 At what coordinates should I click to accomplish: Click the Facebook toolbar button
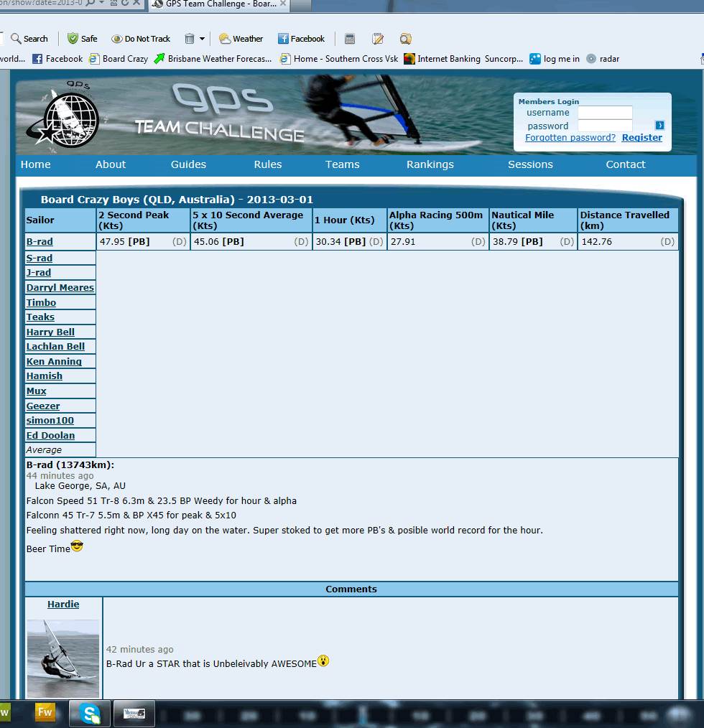coord(301,39)
